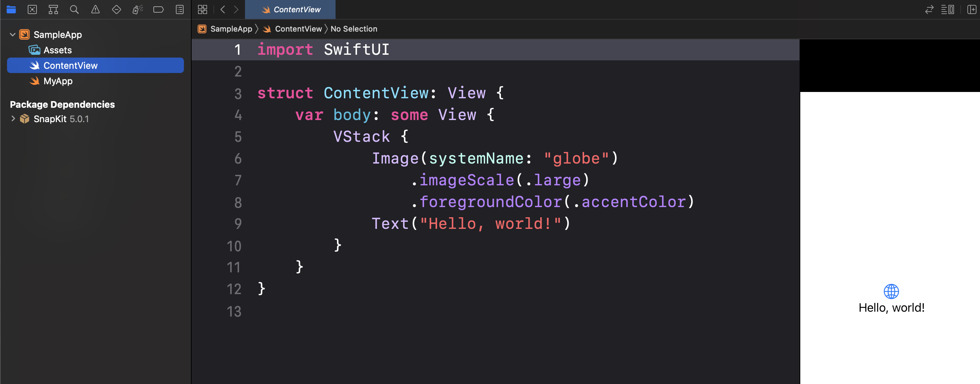Viewport: 980px width, 384px height.
Task: Open the Find navigator magnifier icon
Action: [x=74, y=9]
